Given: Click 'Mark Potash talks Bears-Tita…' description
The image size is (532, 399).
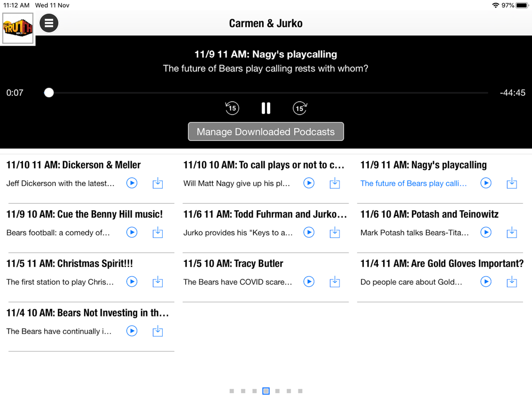Looking at the screenshot, I should 414,232.
